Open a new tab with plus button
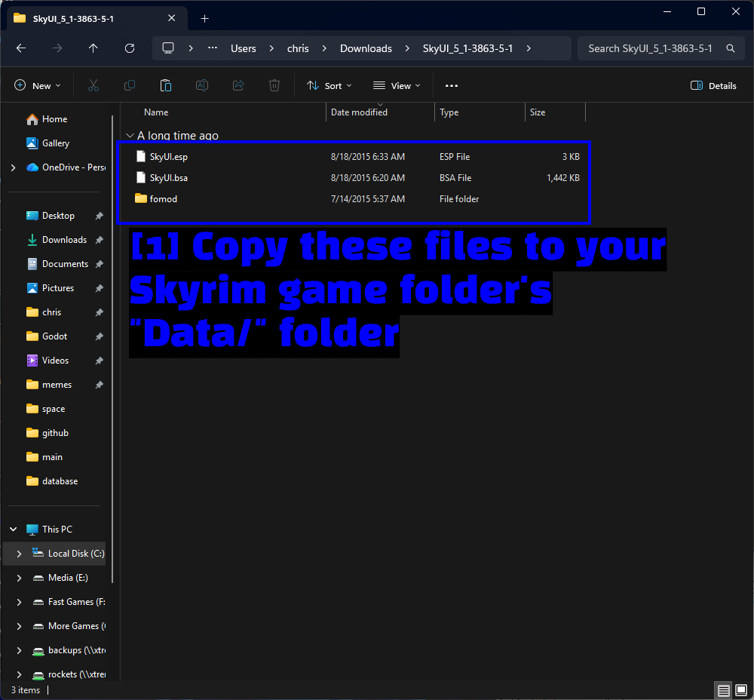The height and width of the screenshot is (700, 754). (205, 18)
